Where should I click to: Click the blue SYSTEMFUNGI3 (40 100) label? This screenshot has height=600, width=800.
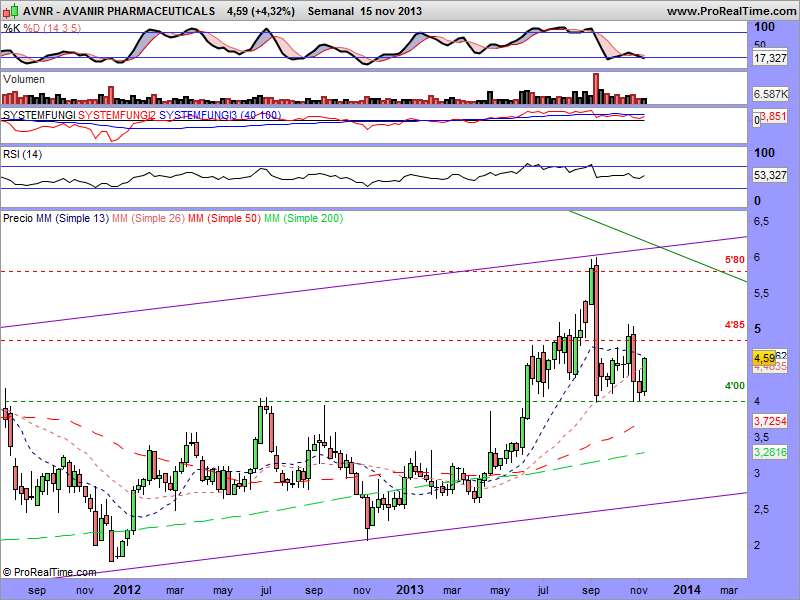220,115
